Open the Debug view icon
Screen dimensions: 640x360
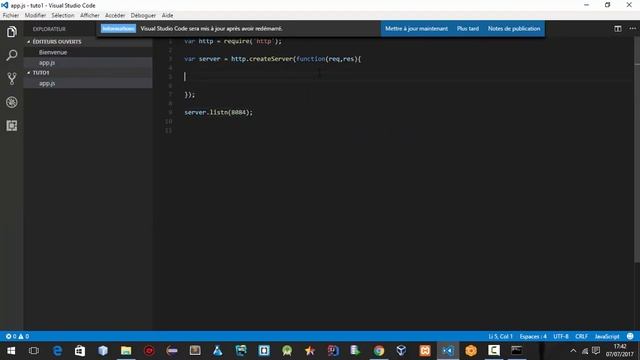click(11, 102)
